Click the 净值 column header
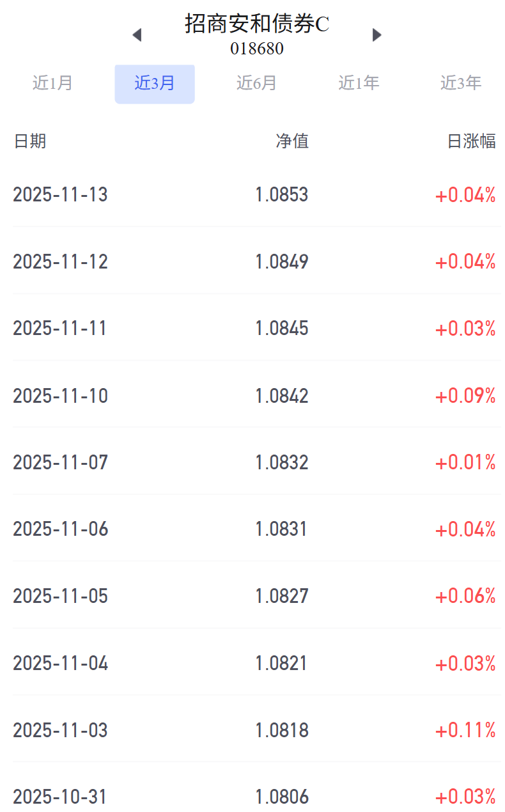The image size is (505, 812). tap(292, 141)
